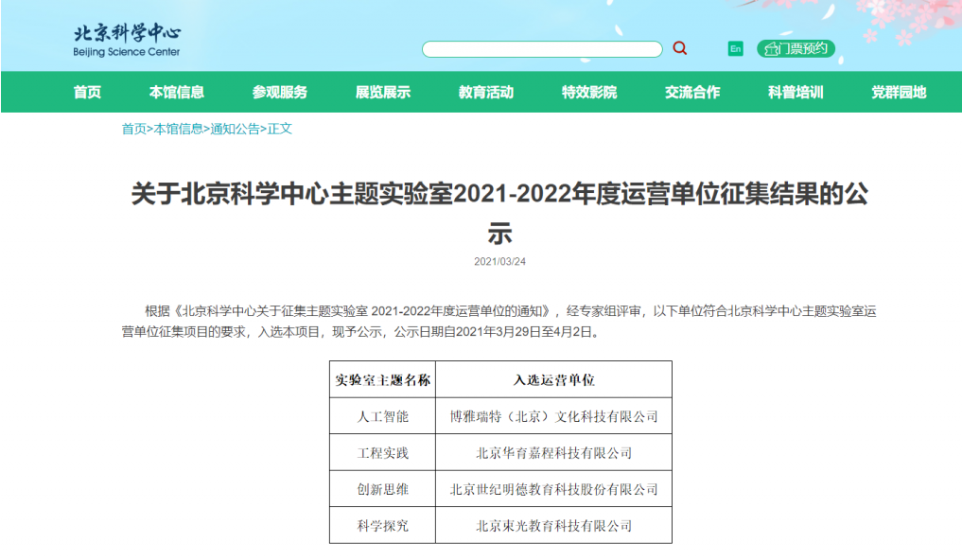The height and width of the screenshot is (560, 962).
Task: Open 交流合作 navigation menu
Action: coord(692,92)
